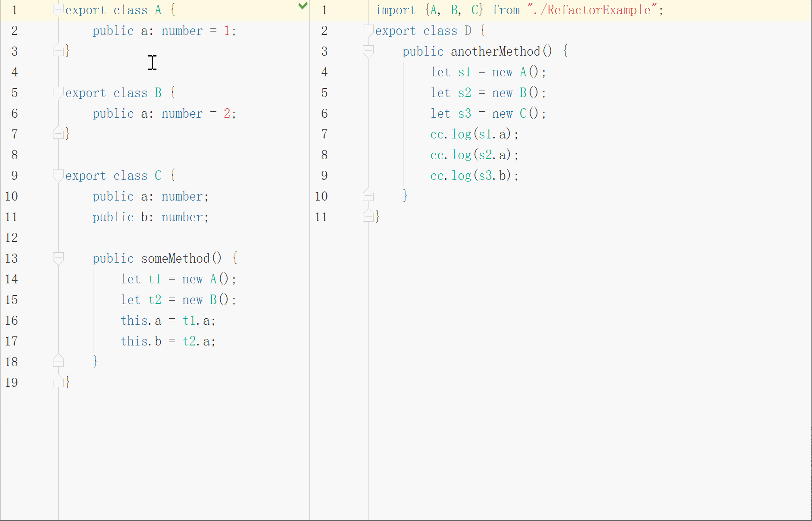Click imported symbol C in the import braces
This screenshot has height=521, width=812.
pos(475,10)
